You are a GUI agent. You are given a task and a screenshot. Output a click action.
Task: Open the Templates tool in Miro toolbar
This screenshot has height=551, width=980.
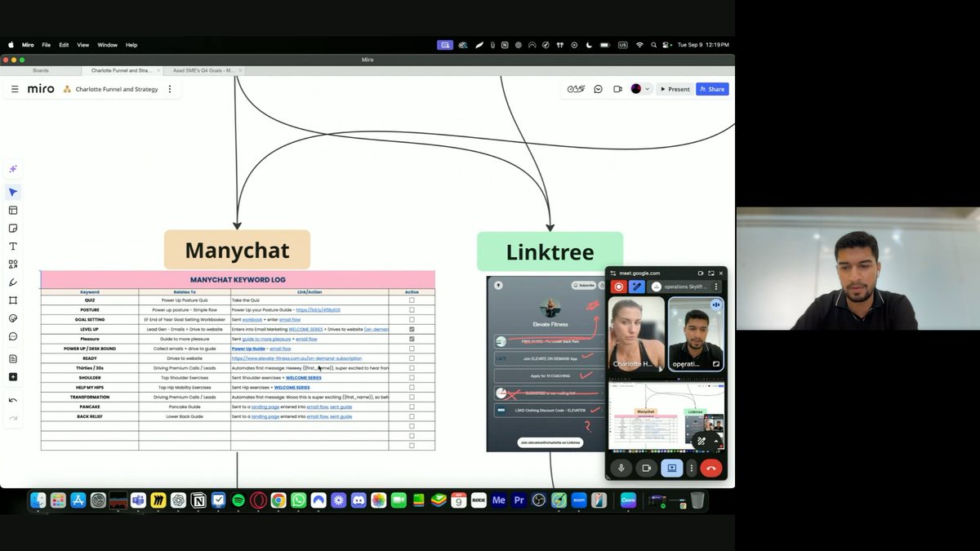(13, 211)
